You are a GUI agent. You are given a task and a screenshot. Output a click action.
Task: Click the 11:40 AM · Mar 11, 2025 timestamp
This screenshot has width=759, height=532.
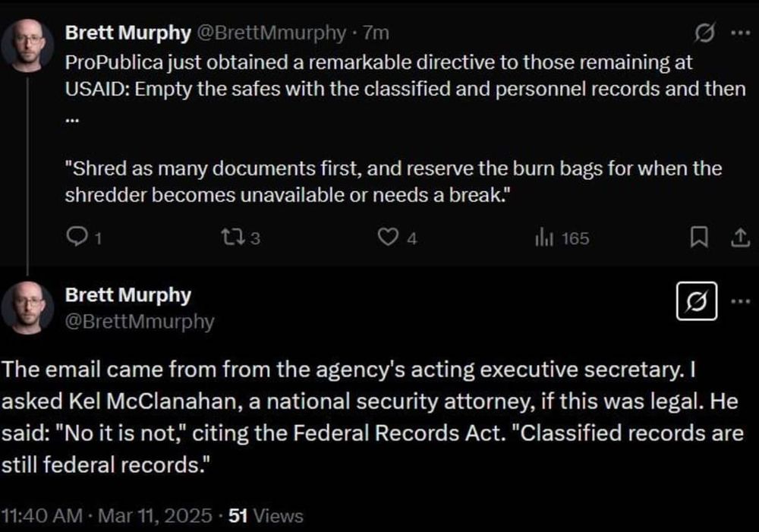click(107, 516)
